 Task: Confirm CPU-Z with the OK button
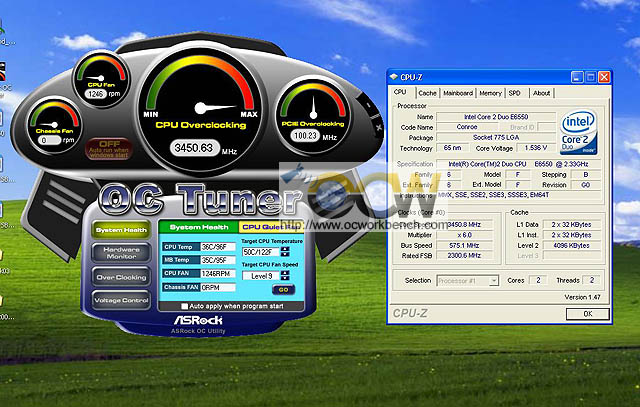[x=588, y=314]
